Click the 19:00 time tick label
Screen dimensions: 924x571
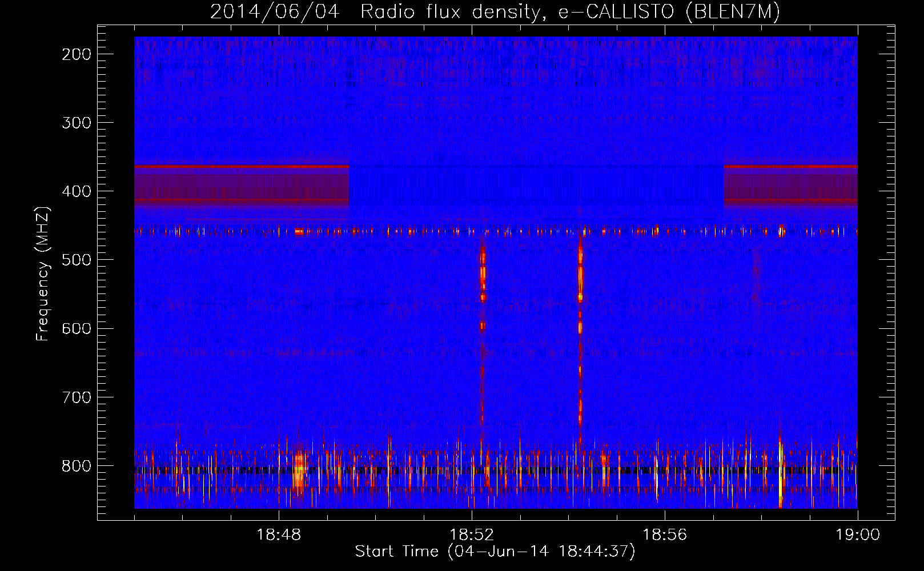[x=858, y=535]
